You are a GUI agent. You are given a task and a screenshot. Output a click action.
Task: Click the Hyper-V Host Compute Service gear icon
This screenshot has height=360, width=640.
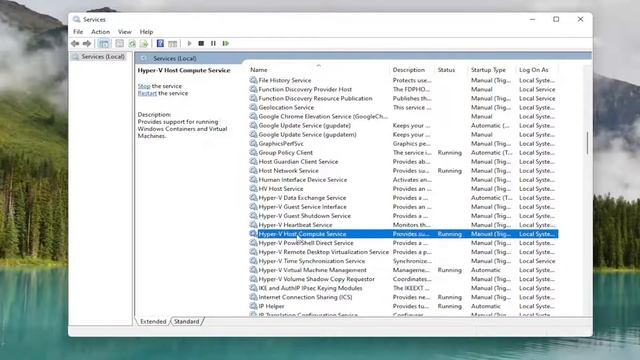(253, 233)
